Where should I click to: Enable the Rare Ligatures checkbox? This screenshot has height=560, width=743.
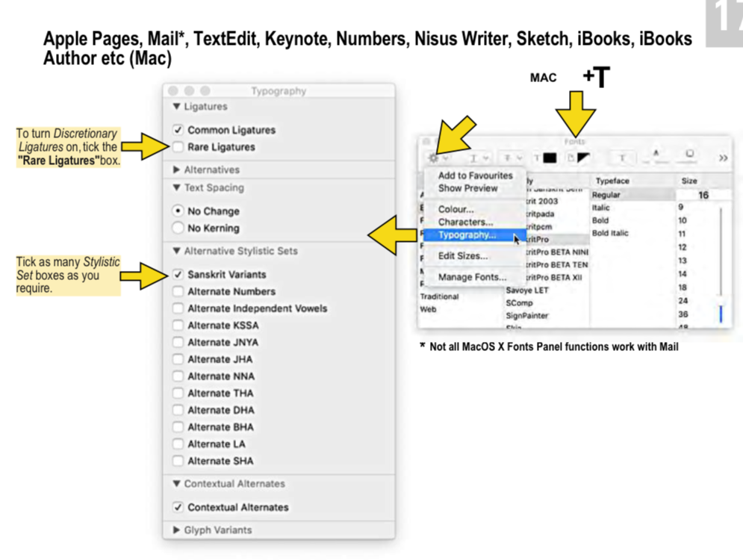pyautogui.click(x=178, y=147)
